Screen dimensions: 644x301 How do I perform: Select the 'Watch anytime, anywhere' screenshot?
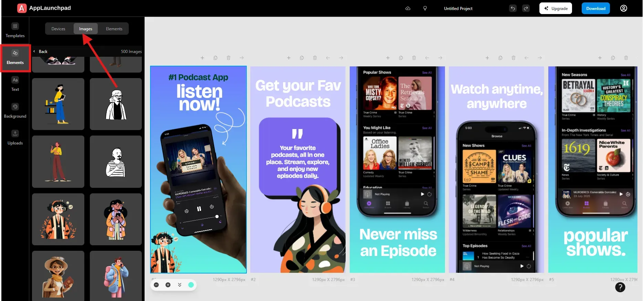(496, 170)
